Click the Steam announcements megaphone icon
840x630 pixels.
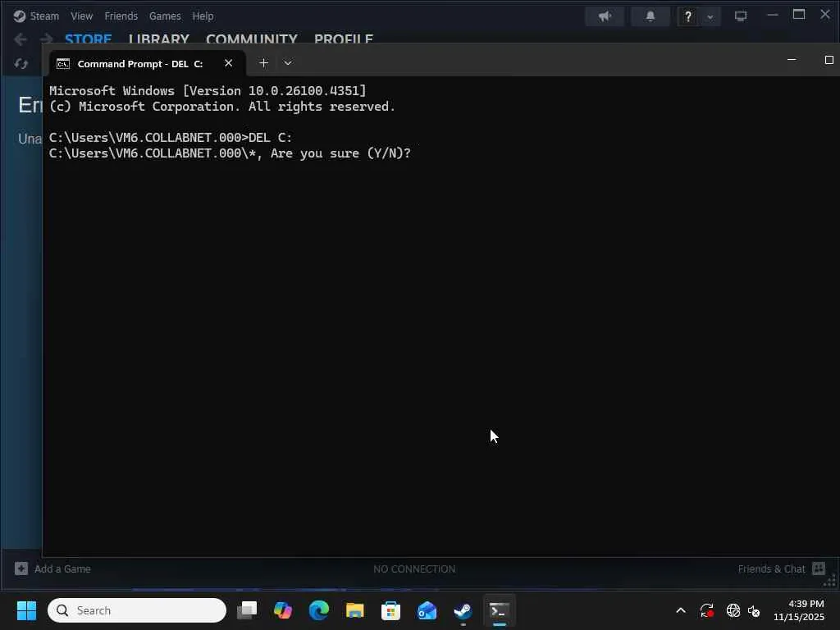pos(605,16)
